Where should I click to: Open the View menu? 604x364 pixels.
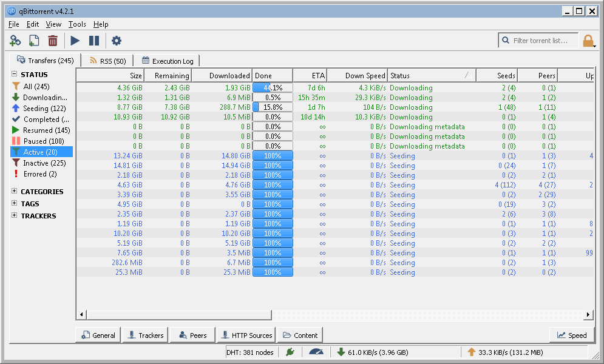(53, 24)
